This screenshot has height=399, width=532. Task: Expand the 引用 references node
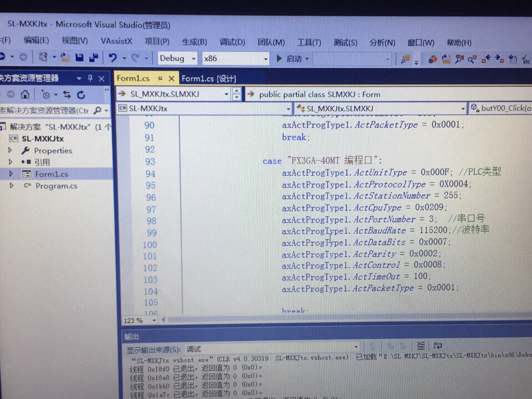click(11, 162)
